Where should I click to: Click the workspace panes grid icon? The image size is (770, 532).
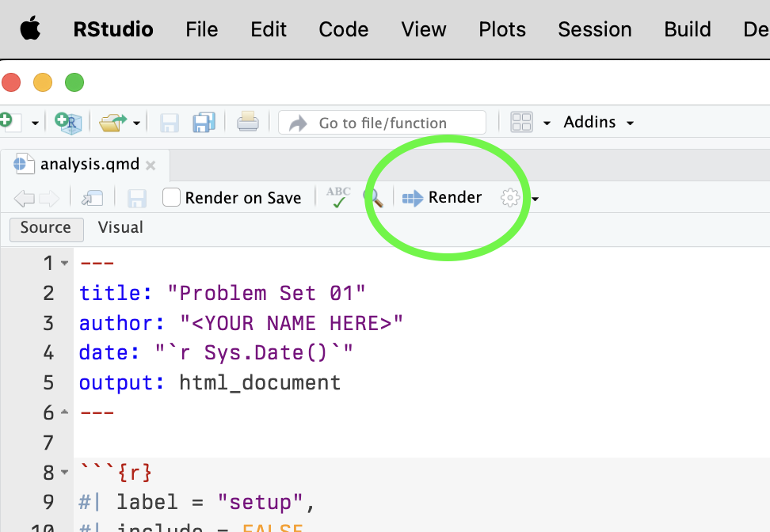pyautogui.click(x=521, y=122)
